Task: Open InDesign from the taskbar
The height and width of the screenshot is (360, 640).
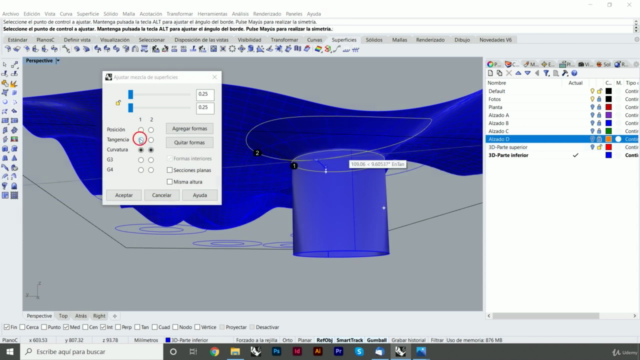Action: 297,351
